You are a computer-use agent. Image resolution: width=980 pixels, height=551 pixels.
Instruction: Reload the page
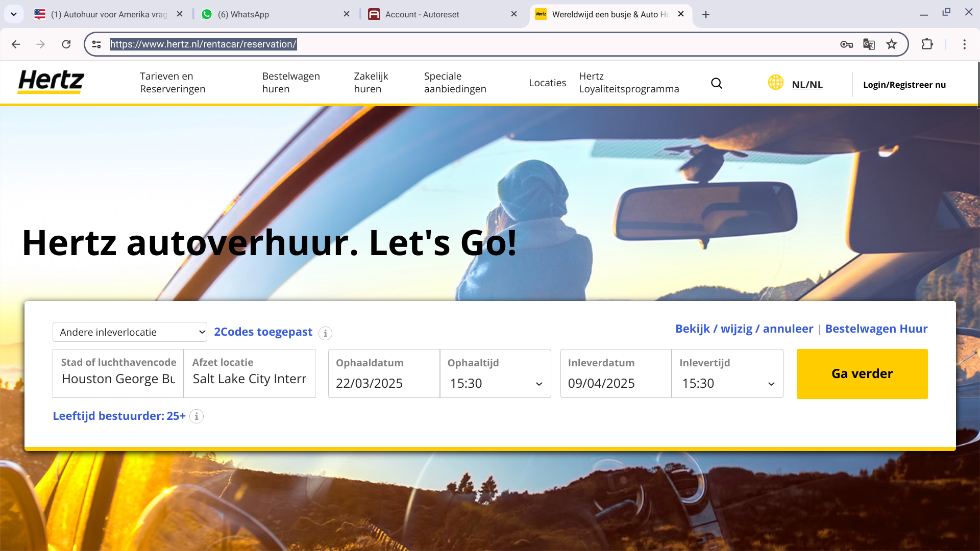point(66,44)
